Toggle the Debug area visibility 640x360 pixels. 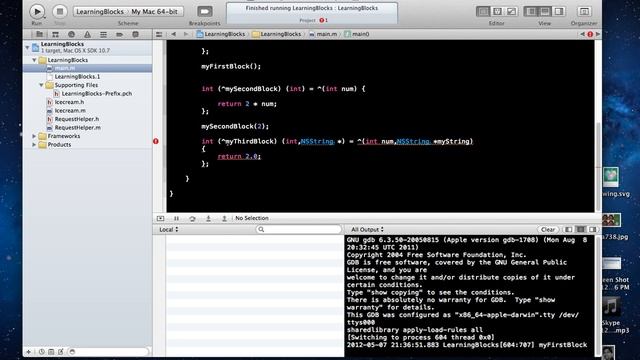[545, 11]
